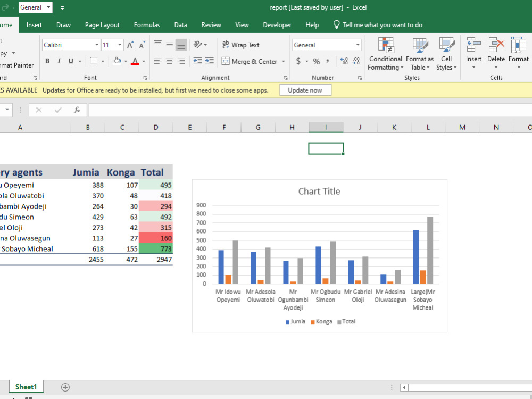
Task: Click the Increase Decimal icon
Action: pos(344,61)
